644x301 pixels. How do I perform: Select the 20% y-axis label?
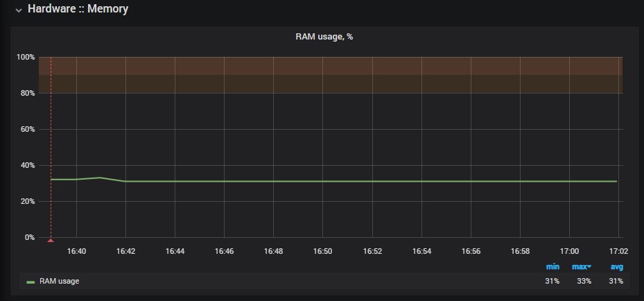(x=27, y=202)
